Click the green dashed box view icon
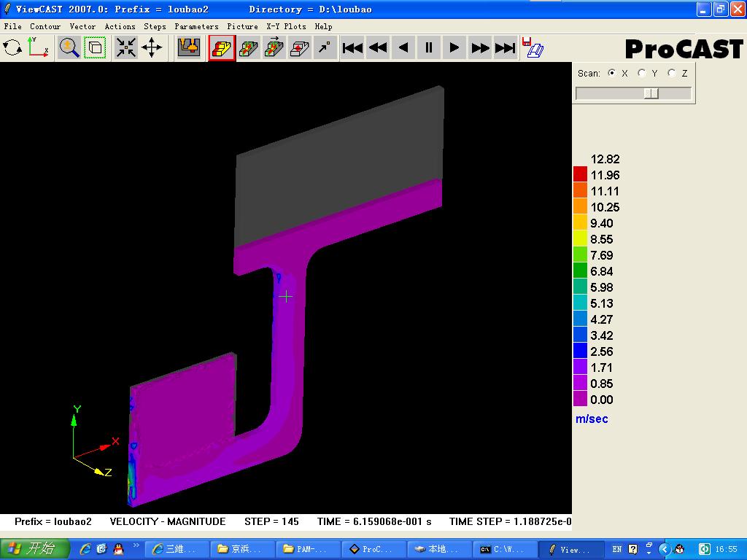The height and width of the screenshot is (560, 747). coord(95,47)
